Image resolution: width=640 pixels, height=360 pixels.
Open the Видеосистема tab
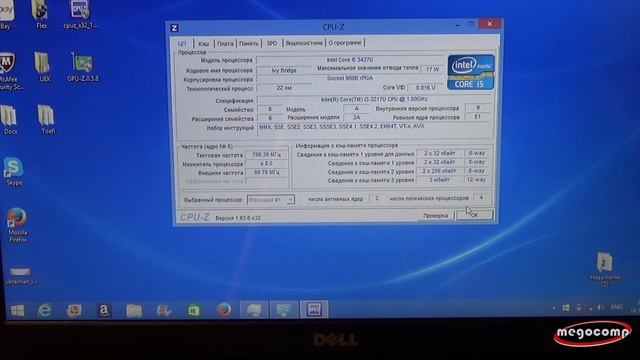pyautogui.click(x=304, y=43)
